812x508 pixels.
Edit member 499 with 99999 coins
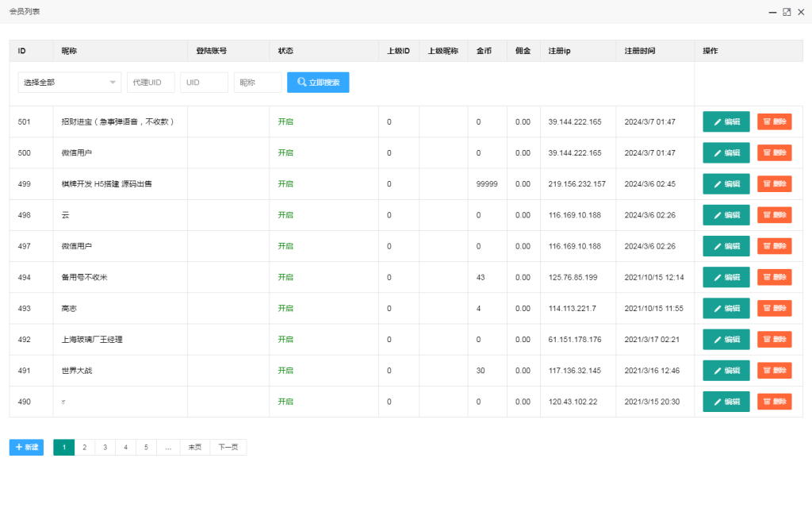(726, 183)
